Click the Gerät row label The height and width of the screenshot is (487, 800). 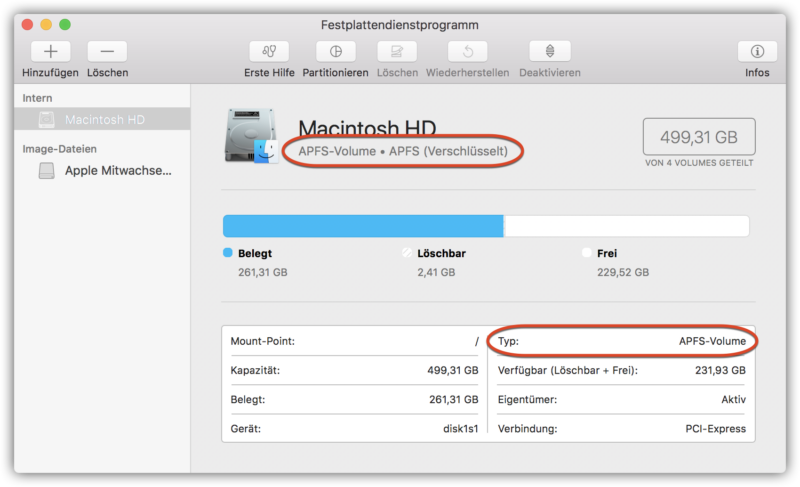[245, 429]
